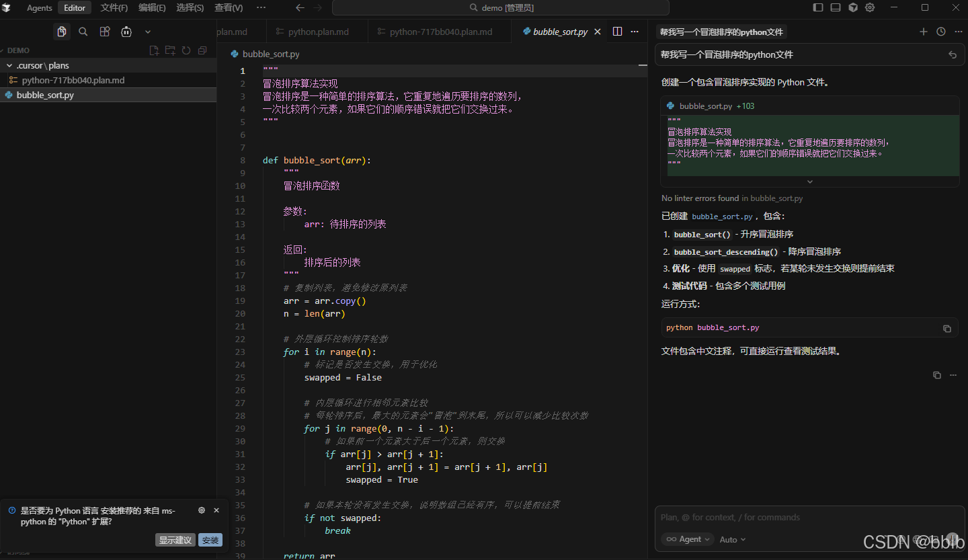Dismiss the Python extension notification

click(216, 510)
